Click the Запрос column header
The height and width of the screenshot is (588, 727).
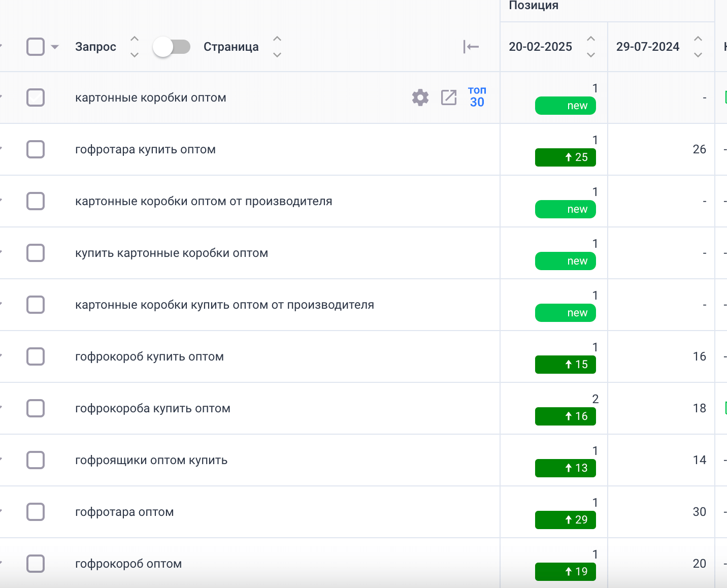coord(95,47)
